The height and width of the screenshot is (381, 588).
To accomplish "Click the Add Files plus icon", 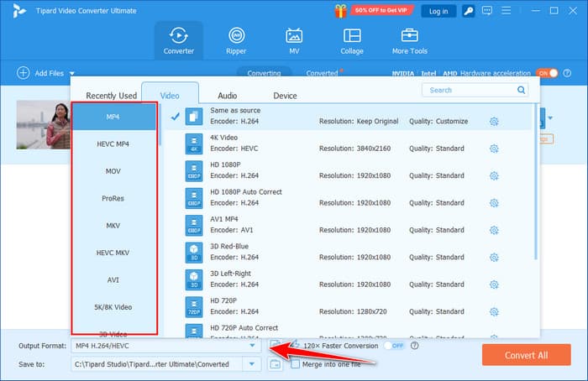I will [x=24, y=73].
